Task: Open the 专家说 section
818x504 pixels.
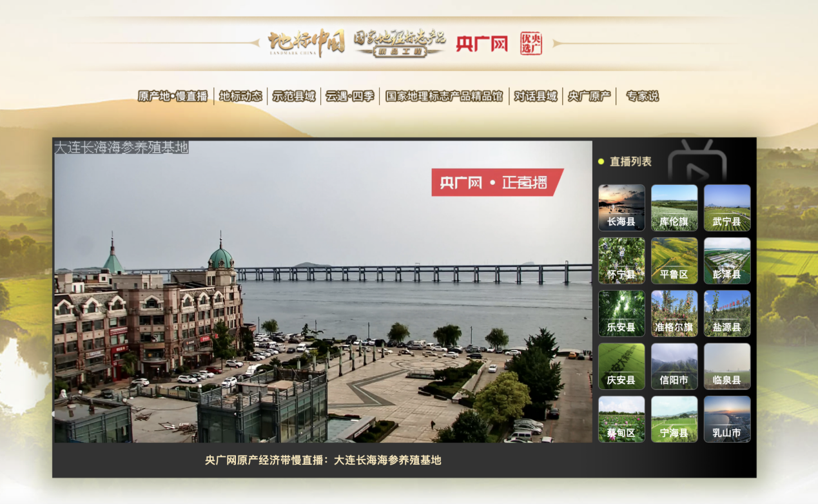Action: pos(642,97)
